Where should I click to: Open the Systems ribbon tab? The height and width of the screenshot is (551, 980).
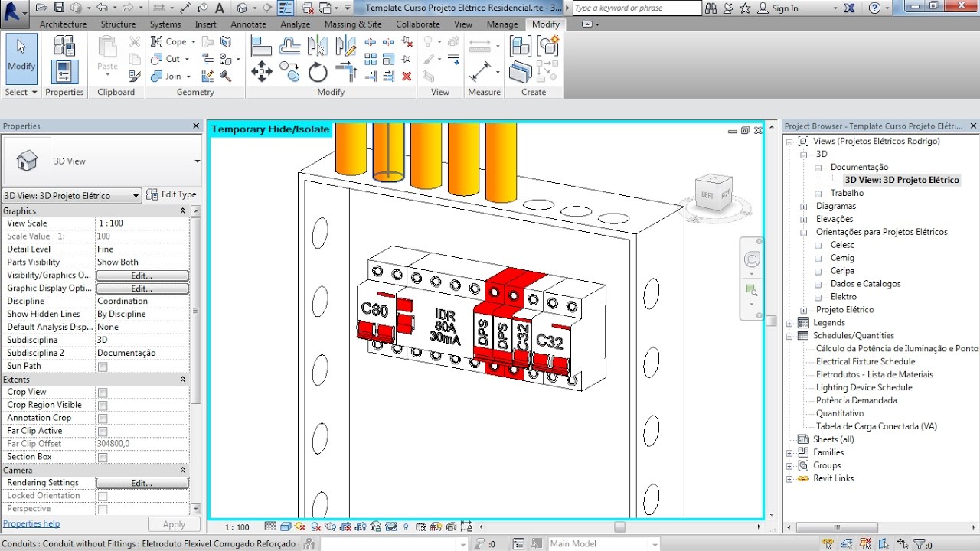[x=165, y=24]
